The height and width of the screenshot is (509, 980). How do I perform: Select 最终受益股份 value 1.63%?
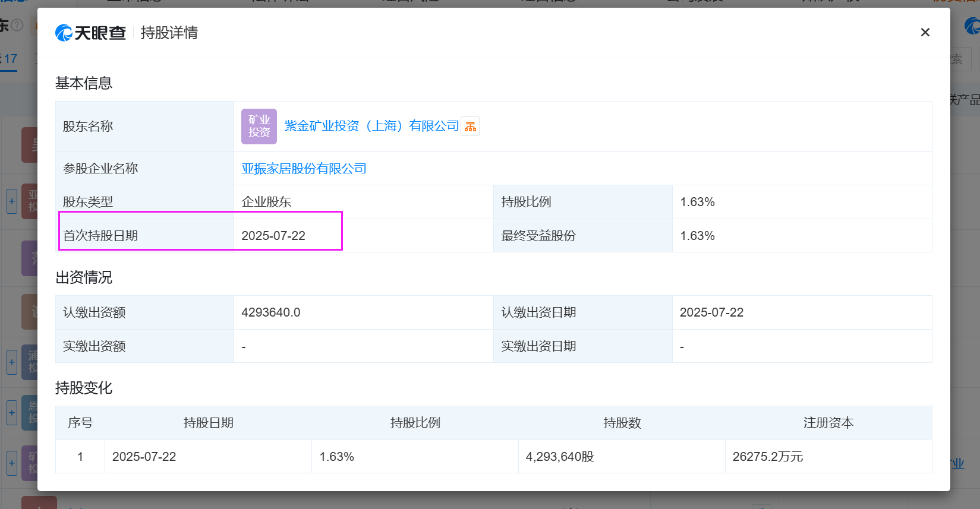click(x=697, y=236)
